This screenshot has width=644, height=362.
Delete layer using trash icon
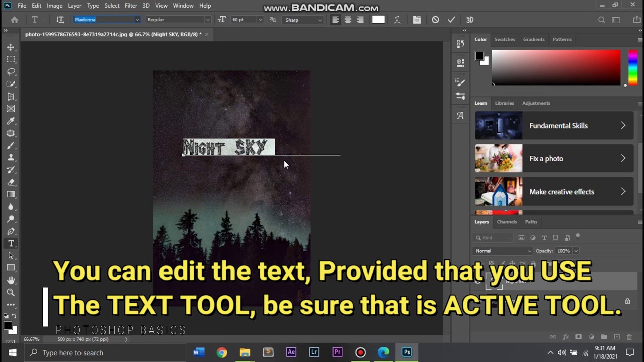[629, 337]
